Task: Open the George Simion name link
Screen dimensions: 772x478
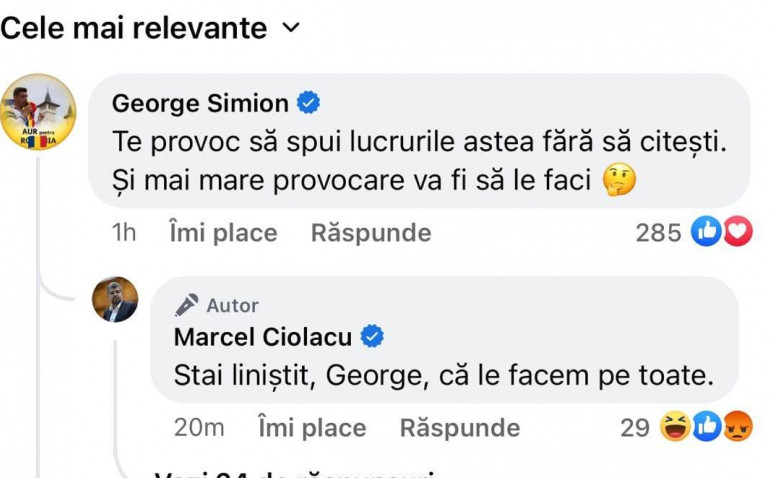Action: [200, 103]
